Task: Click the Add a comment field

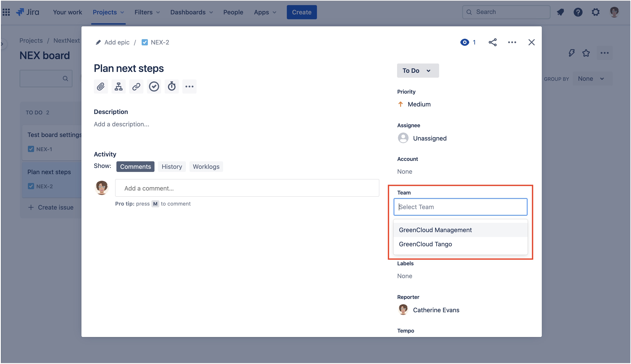Action: (247, 188)
